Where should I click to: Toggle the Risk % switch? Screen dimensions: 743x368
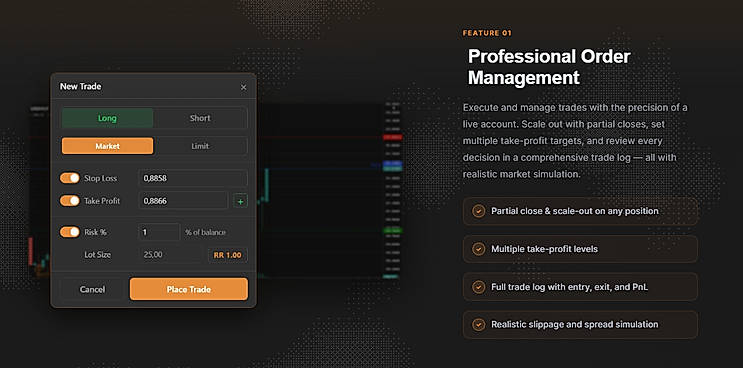(x=70, y=232)
